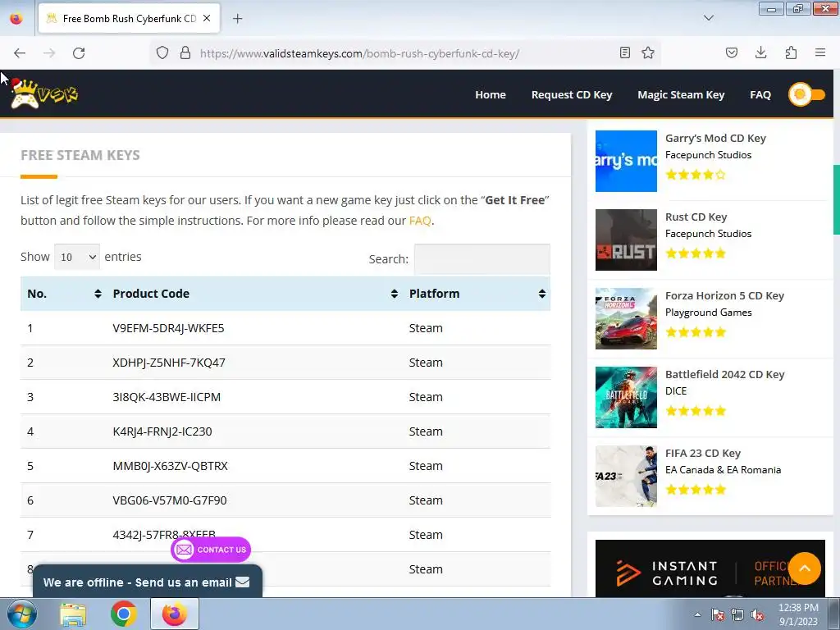Switch to Firefox taskbar button
Screen dimensions: 840x630
point(175,614)
